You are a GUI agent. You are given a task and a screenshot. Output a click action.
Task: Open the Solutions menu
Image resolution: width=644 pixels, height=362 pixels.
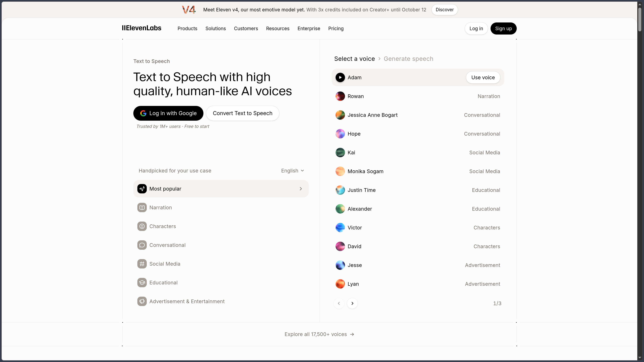tap(216, 28)
